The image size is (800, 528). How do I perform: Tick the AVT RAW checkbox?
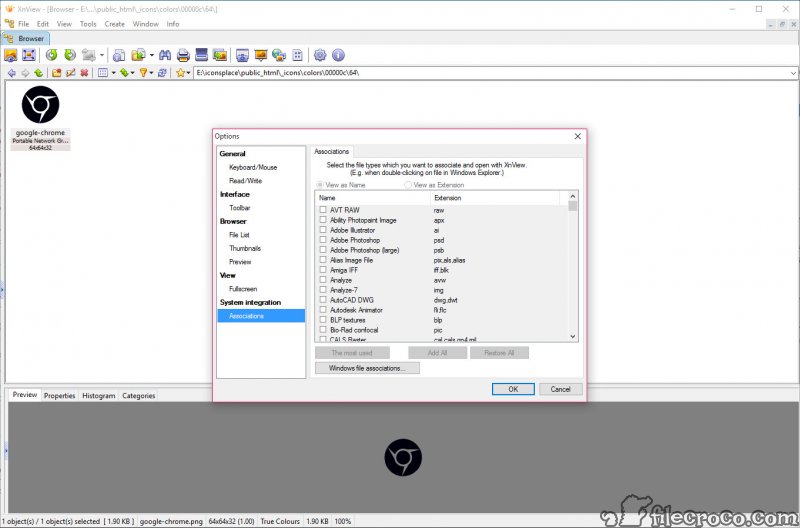tap(323, 210)
